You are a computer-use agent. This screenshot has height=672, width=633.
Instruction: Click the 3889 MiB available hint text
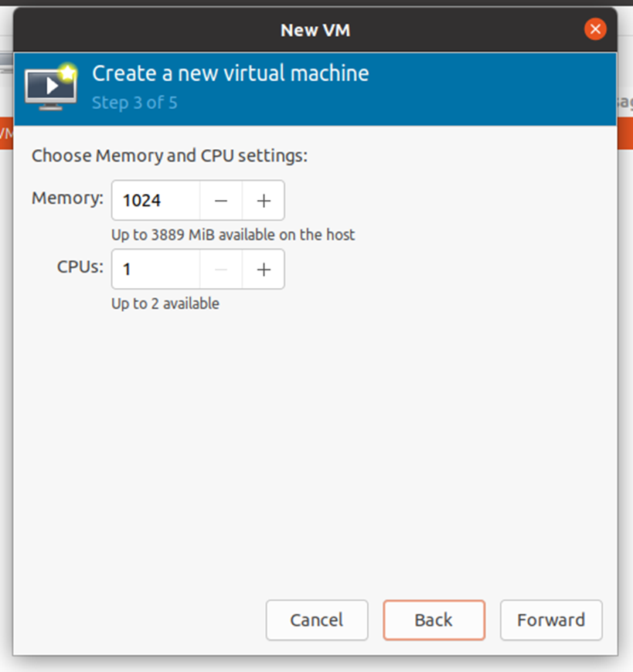pos(233,235)
